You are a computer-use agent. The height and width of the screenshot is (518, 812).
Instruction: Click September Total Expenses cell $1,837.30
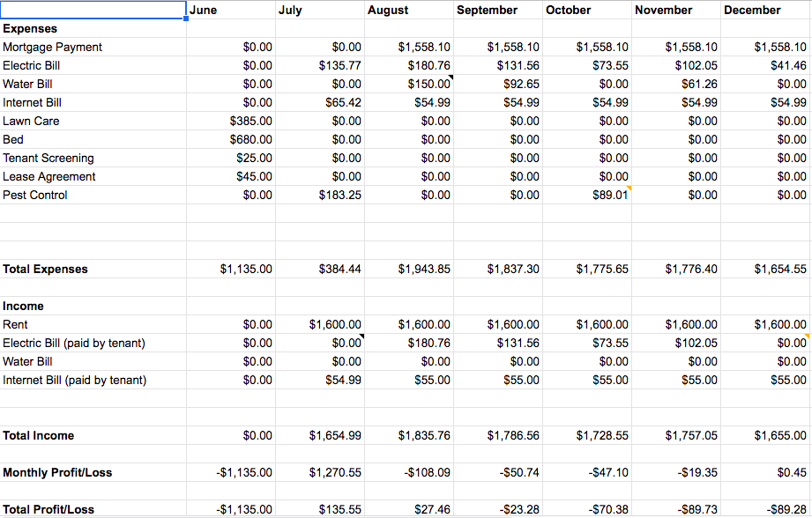coord(498,269)
